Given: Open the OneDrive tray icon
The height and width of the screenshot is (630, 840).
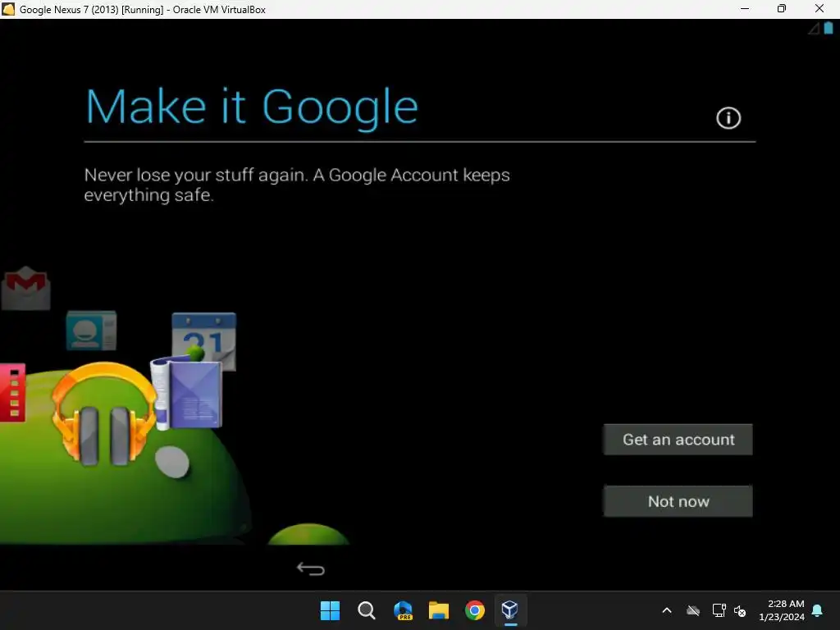Looking at the screenshot, I should (x=693, y=610).
